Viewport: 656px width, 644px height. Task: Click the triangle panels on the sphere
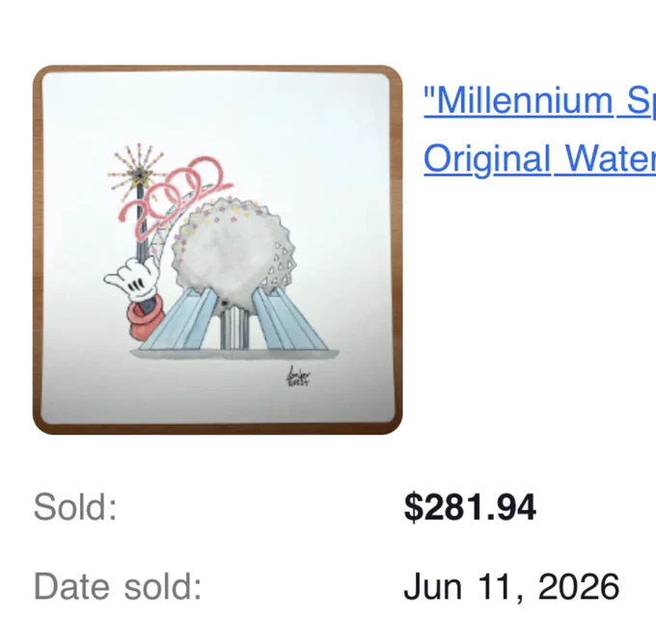[x=280, y=263]
